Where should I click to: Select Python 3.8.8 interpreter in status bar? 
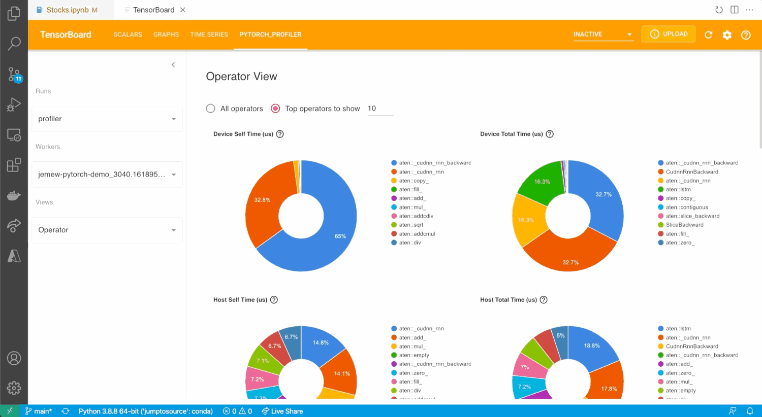click(x=146, y=411)
